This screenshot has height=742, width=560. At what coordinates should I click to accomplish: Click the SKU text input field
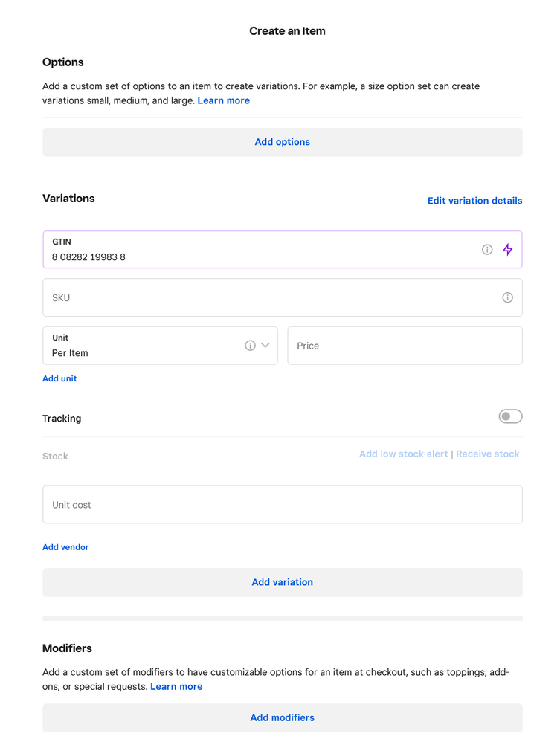[268, 297]
